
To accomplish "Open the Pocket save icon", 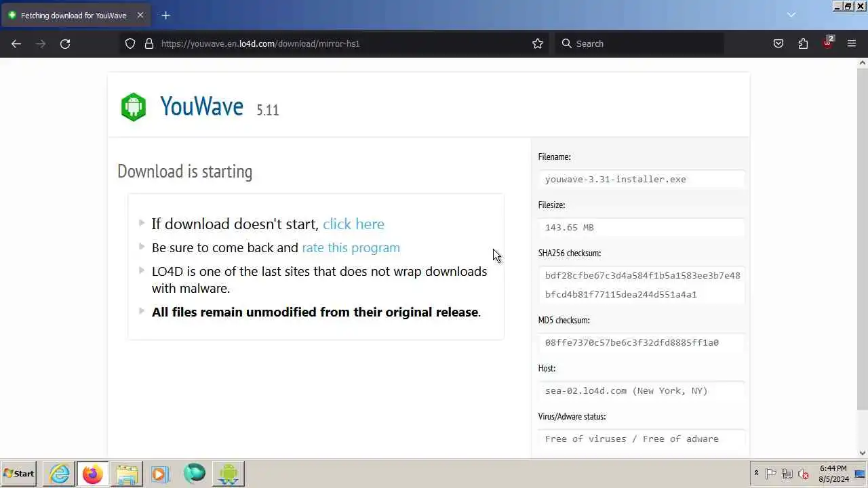I will coord(778,43).
